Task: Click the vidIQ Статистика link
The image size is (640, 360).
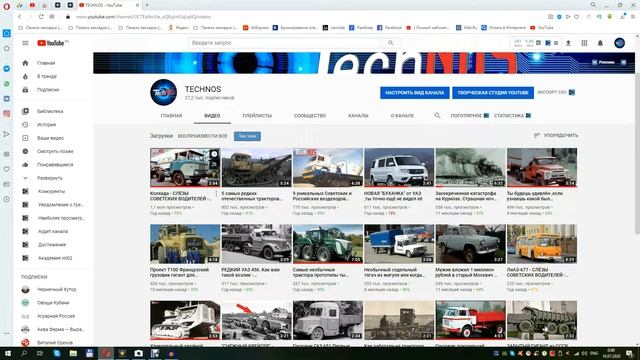Action: tap(512, 116)
